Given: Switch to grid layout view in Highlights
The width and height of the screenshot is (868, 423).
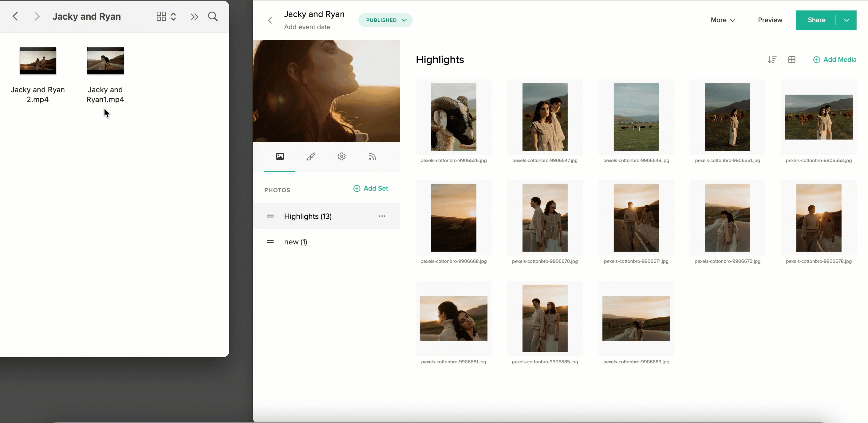Looking at the screenshot, I should [x=792, y=59].
